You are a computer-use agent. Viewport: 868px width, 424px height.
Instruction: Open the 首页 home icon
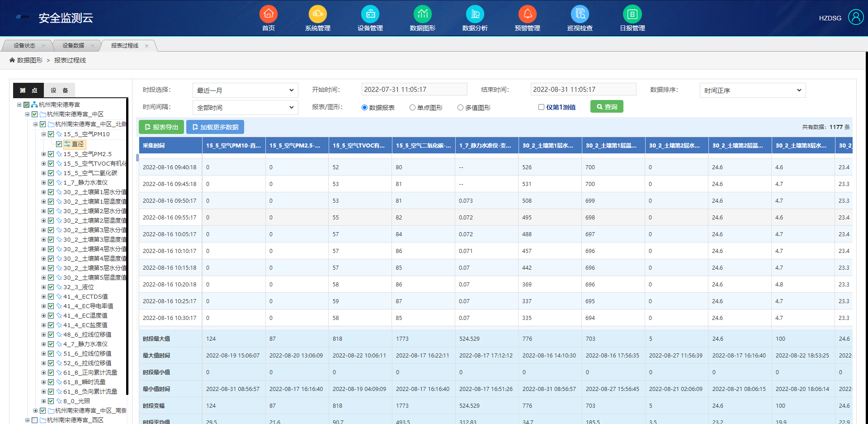[x=269, y=14]
